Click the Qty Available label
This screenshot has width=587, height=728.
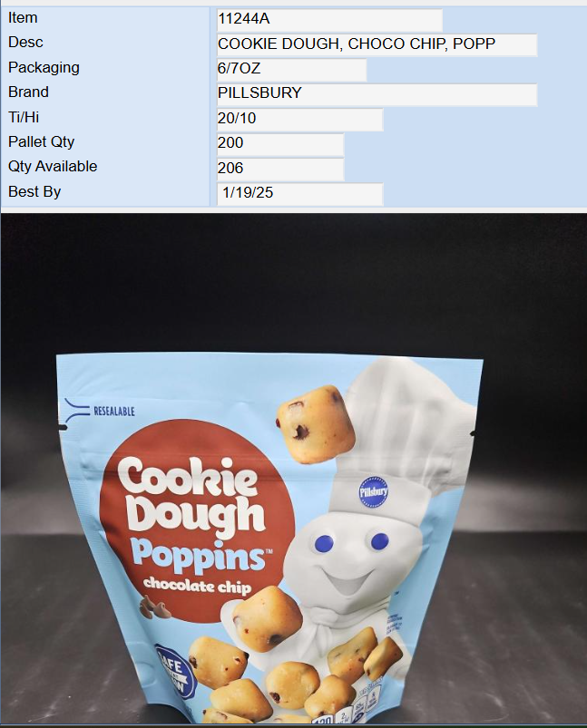pyautogui.click(x=53, y=166)
